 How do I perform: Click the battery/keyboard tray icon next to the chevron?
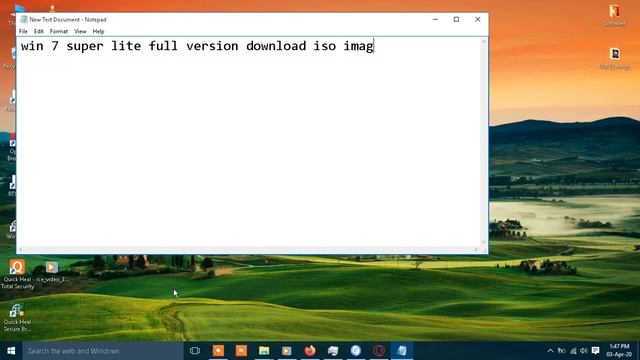pyautogui.click(x=562, y=351)
